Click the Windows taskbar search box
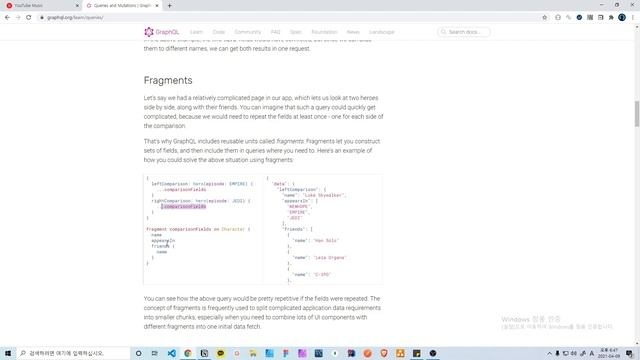Screen dimensions: 640x360 click(x=73, y=353)
